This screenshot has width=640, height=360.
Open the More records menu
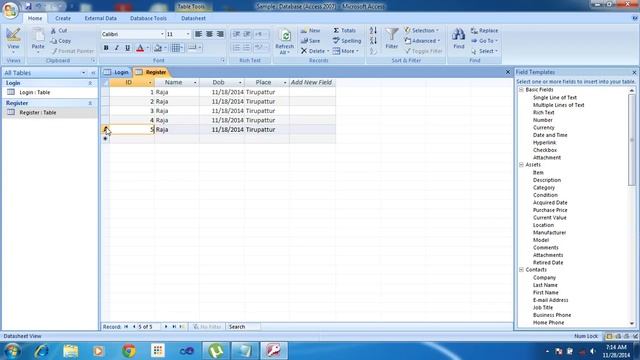345,51
